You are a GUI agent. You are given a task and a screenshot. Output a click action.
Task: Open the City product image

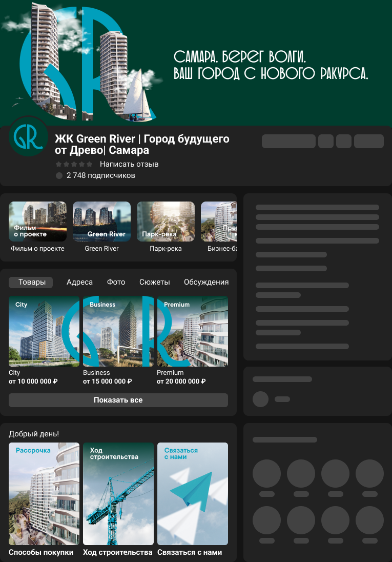click(x=44, y=331)
